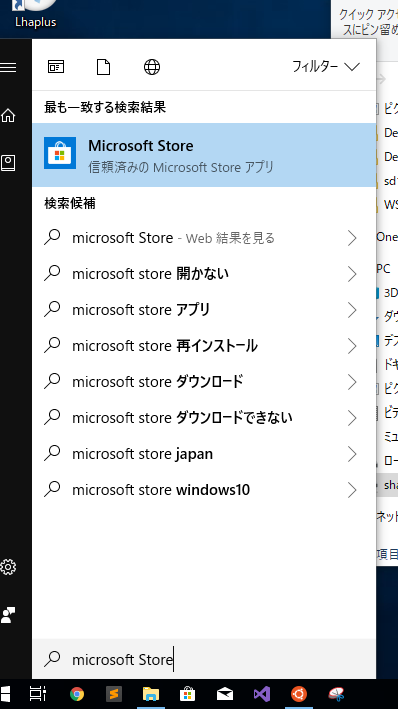Image resolution: width=398 pixels, height=709 pixels.
Task: Select suggestion microsoft Store Web 結果を見る
Action: coord(204,238)
